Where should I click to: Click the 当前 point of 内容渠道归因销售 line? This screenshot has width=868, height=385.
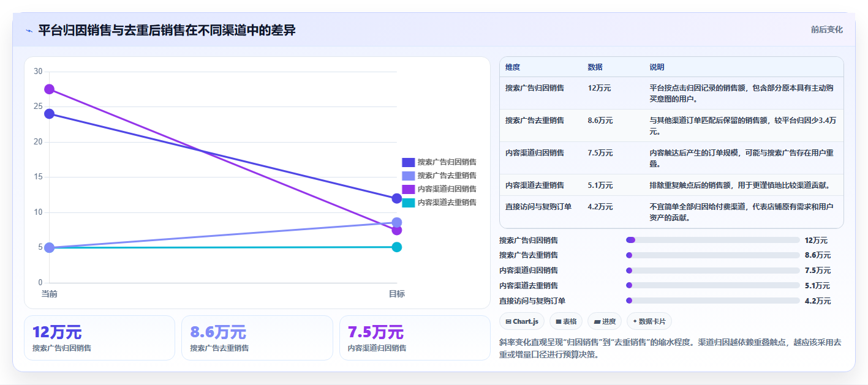tap(49, 89)
